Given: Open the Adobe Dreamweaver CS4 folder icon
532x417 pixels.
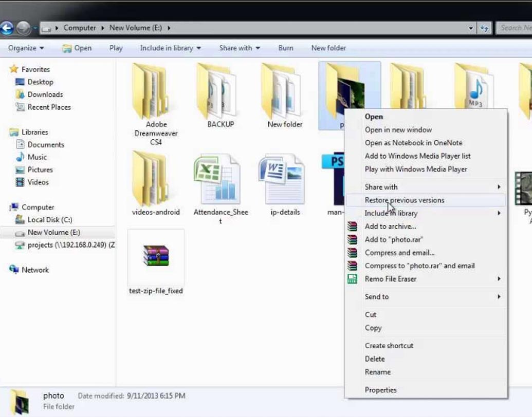Looking at the screenshot, I should pos(150,91).
